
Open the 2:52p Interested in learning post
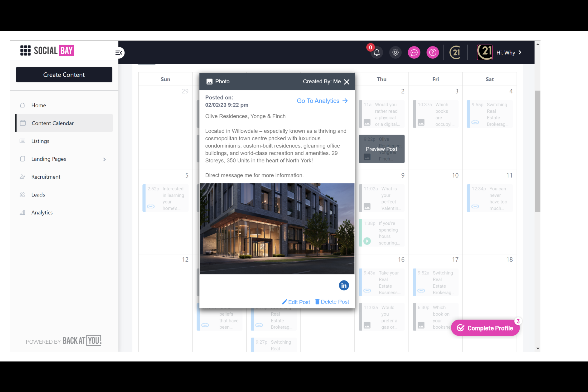coord(165,198)
